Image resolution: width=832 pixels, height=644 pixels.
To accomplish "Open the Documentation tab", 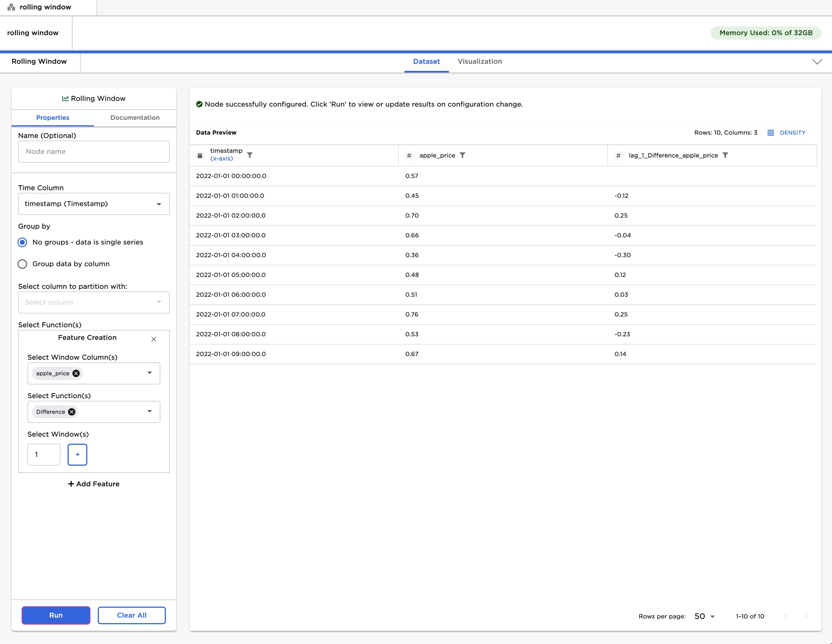I will [135, 117].
